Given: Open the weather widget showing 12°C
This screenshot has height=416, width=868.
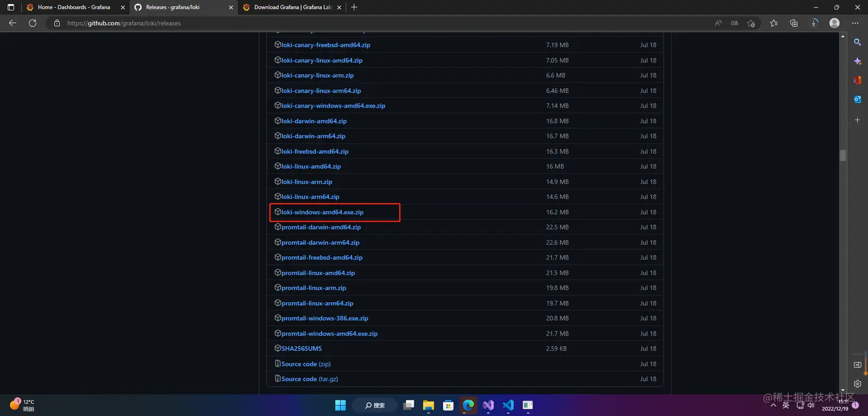Looking at the screenshot, I should [22, 405].
